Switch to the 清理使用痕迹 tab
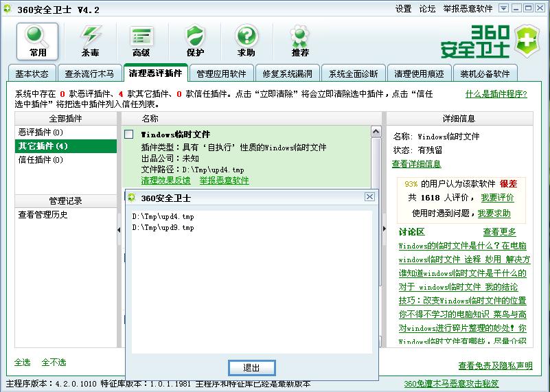This screenshot has width=550, height=392. pos(419,73)
